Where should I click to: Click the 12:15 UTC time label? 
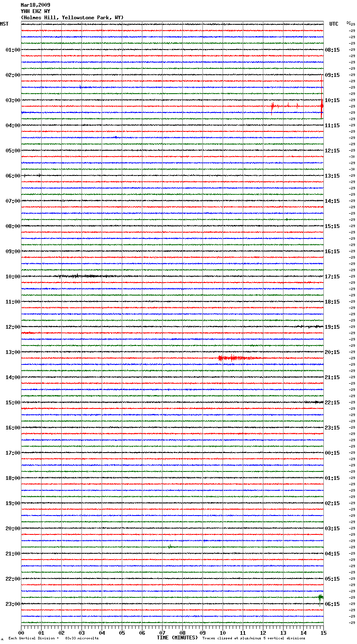click(332, 151)
